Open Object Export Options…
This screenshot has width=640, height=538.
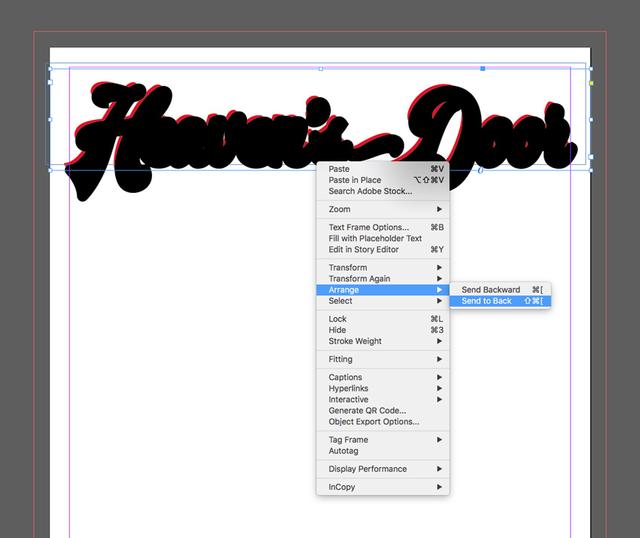coord(383,422)
